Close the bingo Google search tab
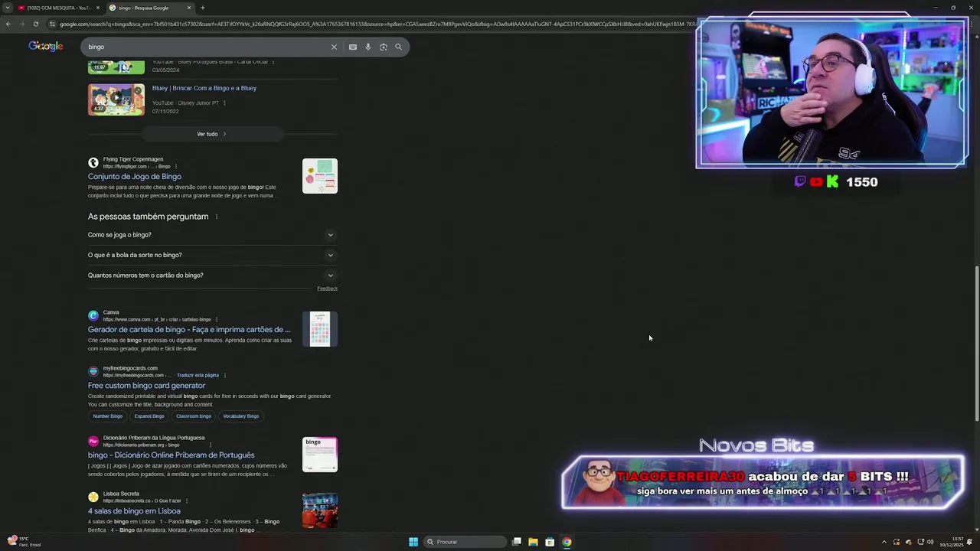The height and width of the screenshot is (551, 980). tap(189, 8)
